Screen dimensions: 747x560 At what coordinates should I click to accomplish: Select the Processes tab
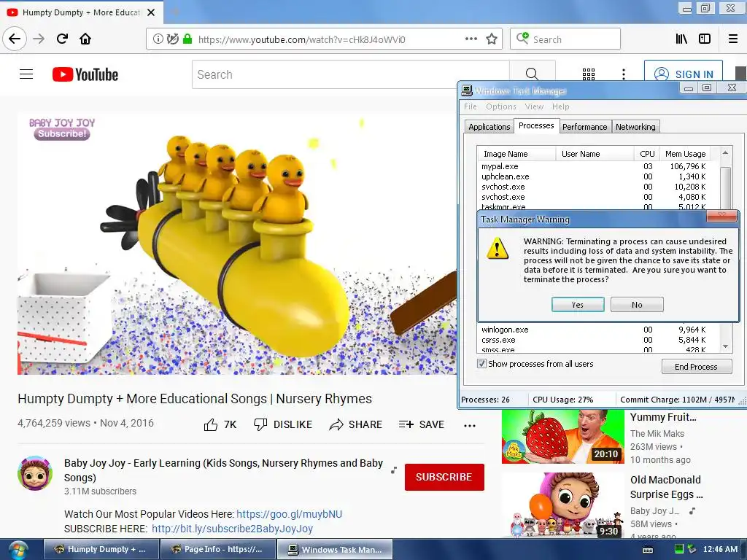coord(536,125)
